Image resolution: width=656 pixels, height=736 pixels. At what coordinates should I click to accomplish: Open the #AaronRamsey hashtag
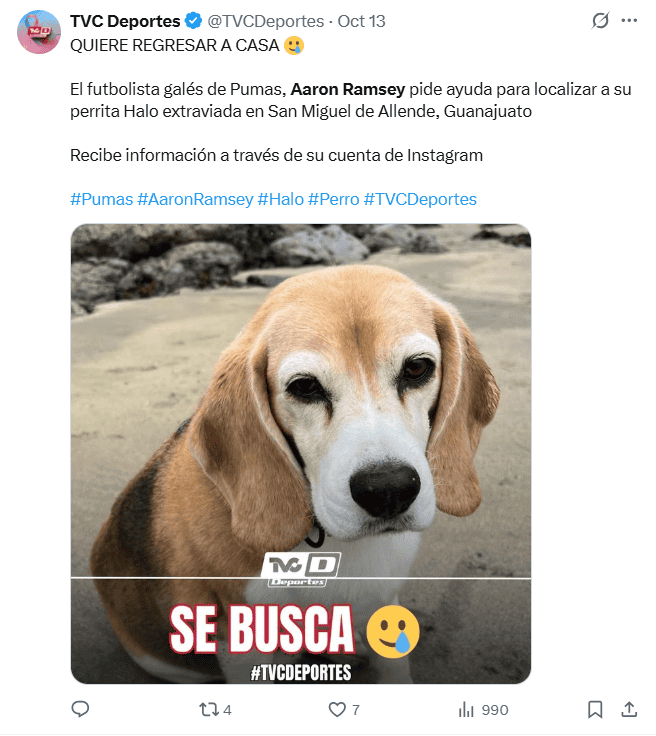(195, 199)
